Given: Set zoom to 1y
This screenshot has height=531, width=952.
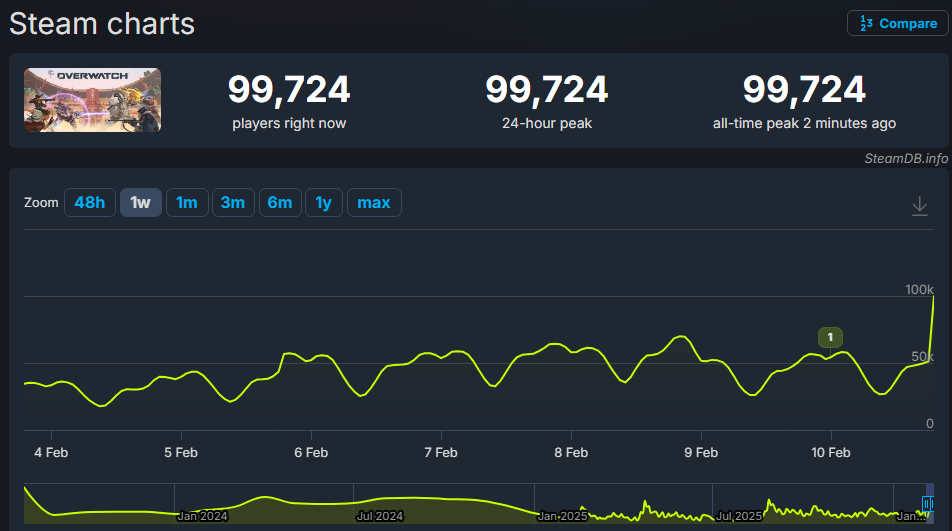Looking at the screenshot, I should [324, 203].
